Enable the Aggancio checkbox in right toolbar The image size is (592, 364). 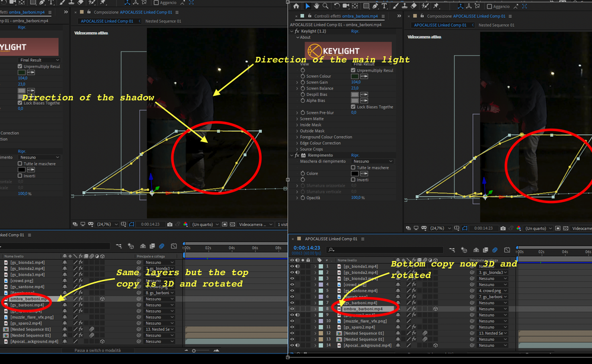489,7
